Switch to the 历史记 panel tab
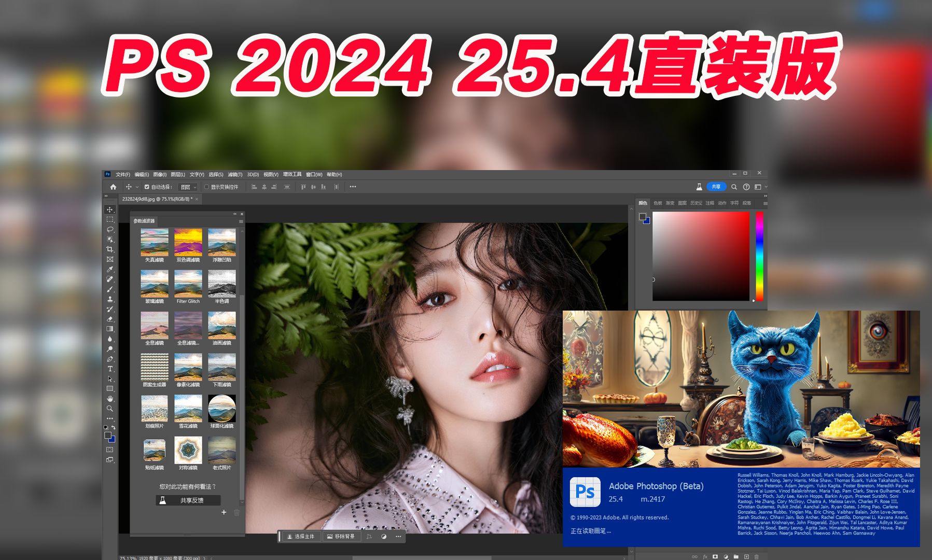Image resolution: width=932 pixels, height=560 pixels. tap(696, 203)
